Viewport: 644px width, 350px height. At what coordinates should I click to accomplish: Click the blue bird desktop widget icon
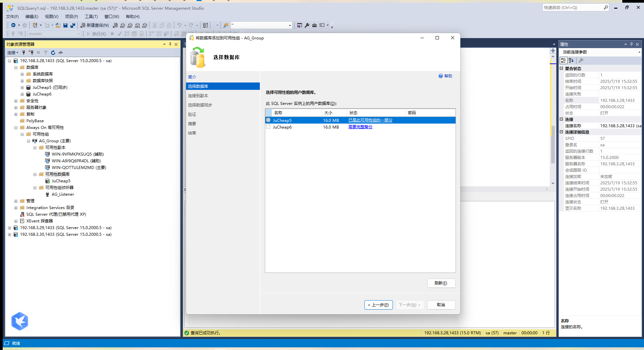(x=20, y=321)
